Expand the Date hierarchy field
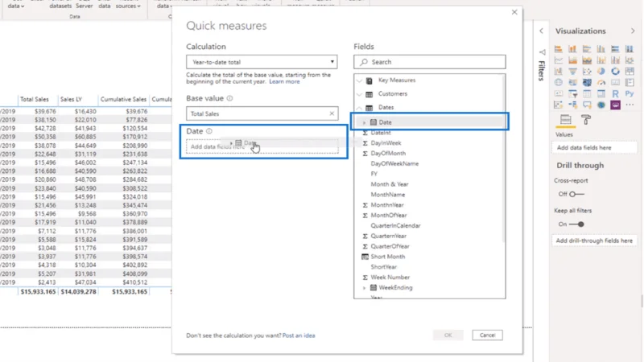 click(x=364, y=122)
